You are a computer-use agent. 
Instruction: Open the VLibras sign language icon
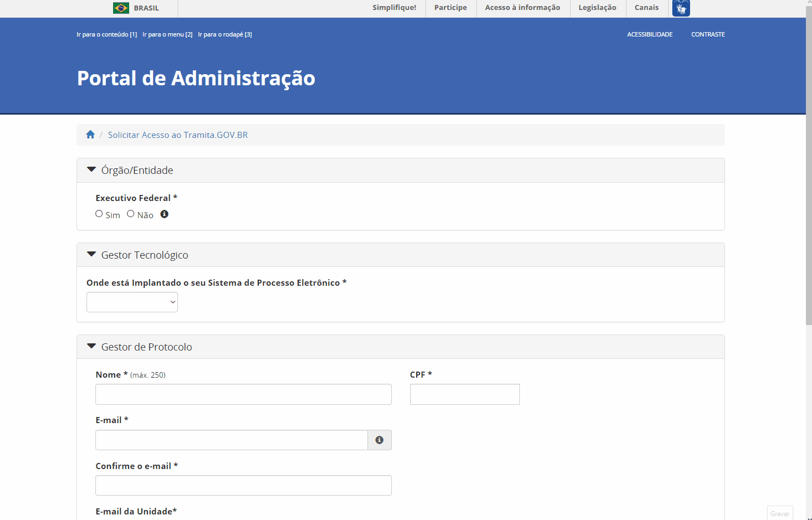(x=681, y=8)
